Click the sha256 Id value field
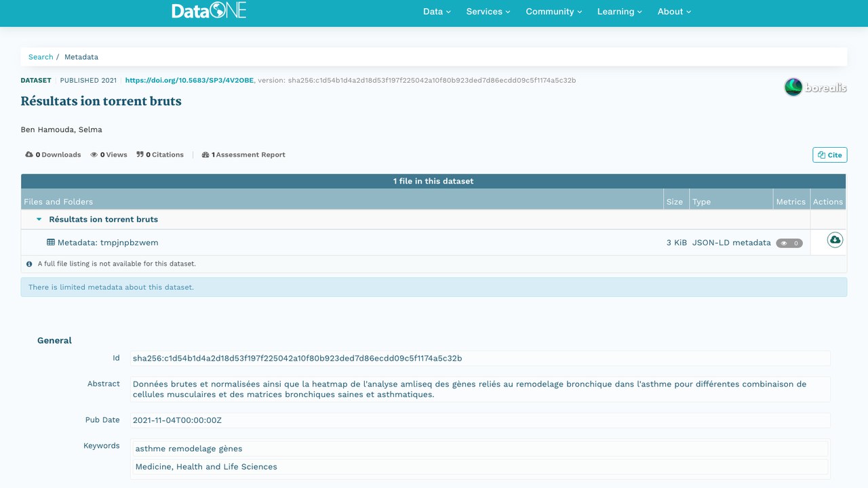Viewport: 868px width, 488px height. [x=480, y=358]
